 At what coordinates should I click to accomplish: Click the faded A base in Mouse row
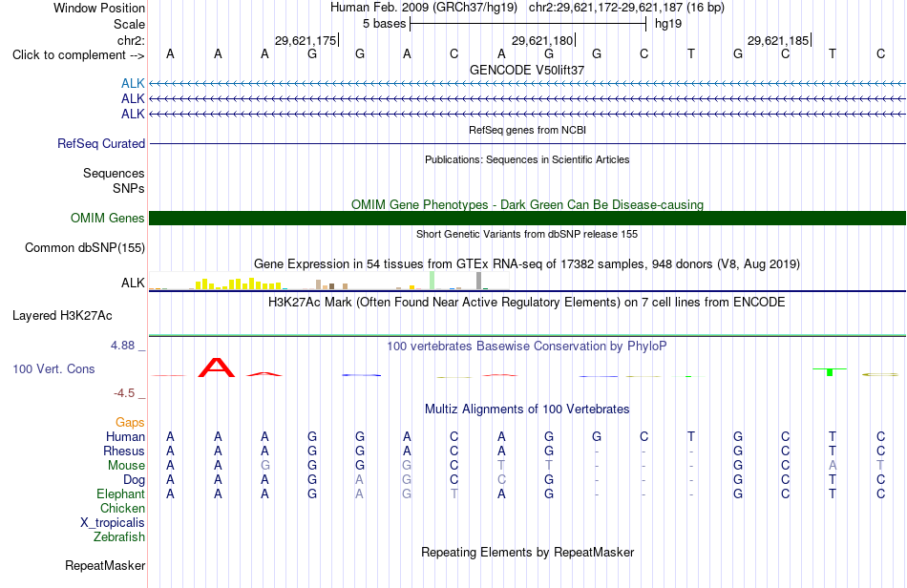coord(833,466)
